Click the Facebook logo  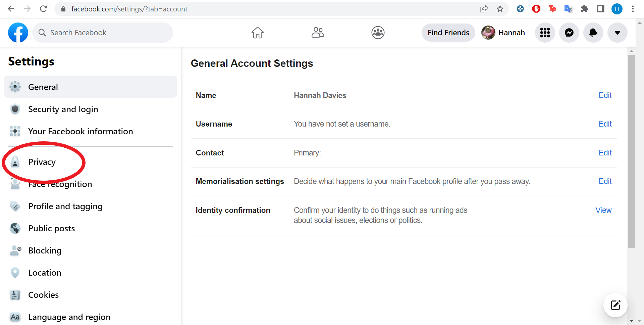click(18, 33)
